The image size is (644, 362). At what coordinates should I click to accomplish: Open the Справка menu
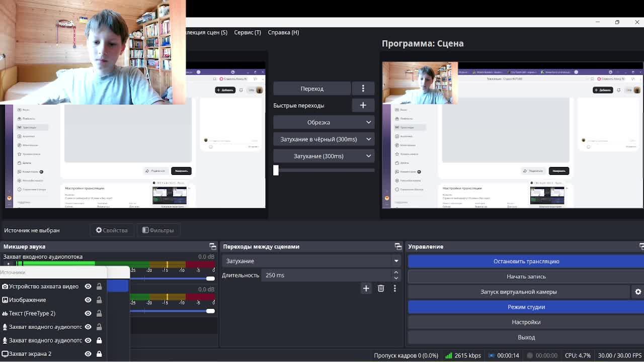point(283,32)
